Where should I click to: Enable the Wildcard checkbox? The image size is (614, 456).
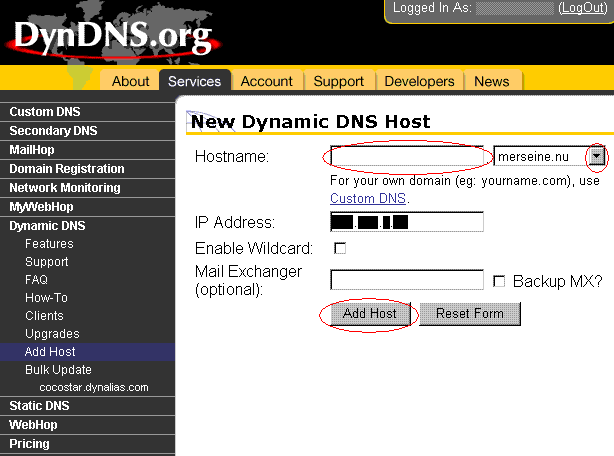(340, 248)
